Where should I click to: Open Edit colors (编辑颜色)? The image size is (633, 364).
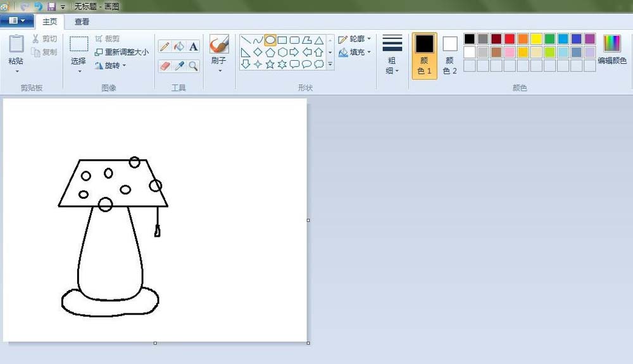point(612,49)
